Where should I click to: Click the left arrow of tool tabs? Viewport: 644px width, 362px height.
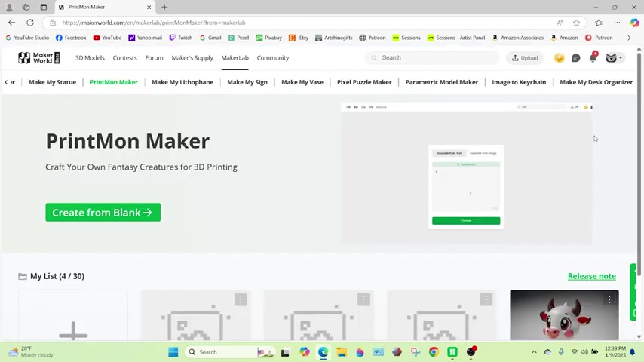6,82
